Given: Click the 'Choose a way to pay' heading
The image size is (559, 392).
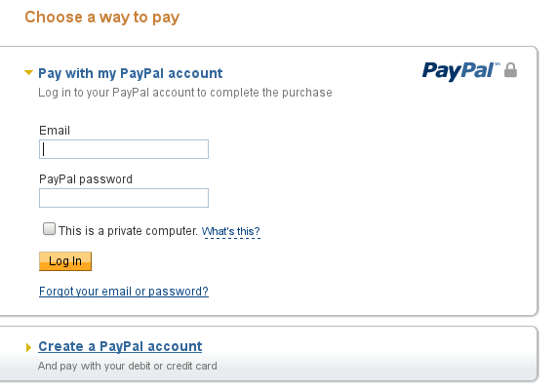Looking at the screenshot, I should coord(102,18).
